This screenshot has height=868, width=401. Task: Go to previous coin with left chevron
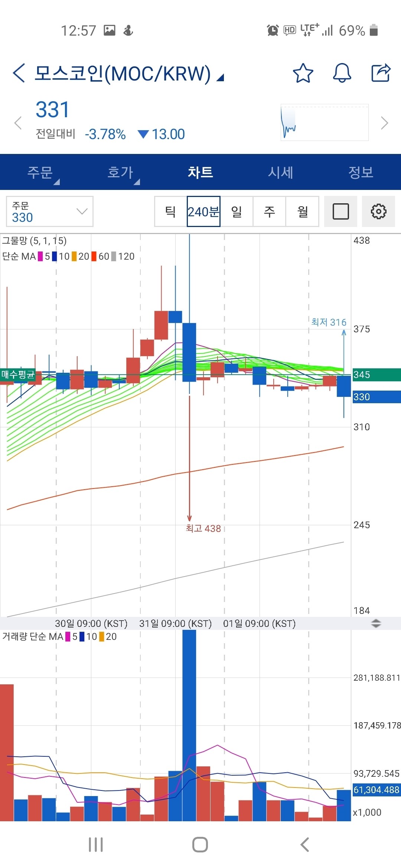click(18, 123)
